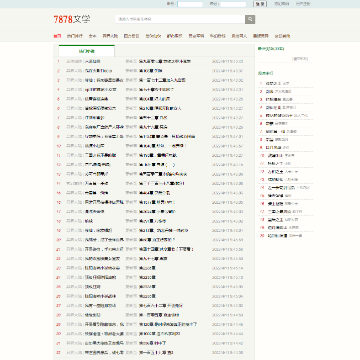Open the first entry in sidebar ranking list
Screen dimensions: 360x360
click(273, 83)
